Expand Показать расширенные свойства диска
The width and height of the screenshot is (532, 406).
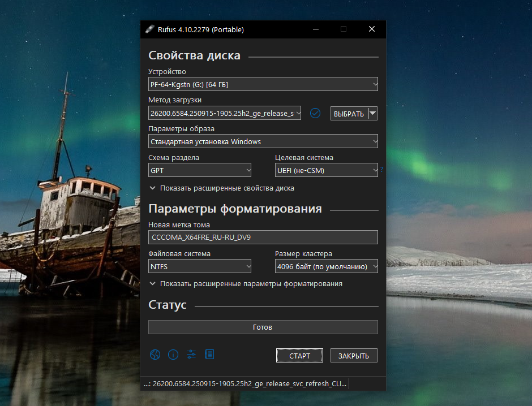[x=222, y=188]
